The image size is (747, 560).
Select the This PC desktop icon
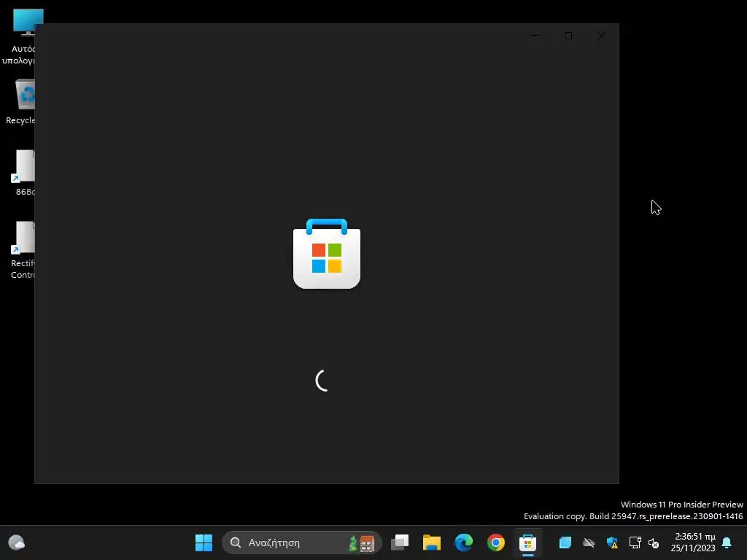[21, 36]
